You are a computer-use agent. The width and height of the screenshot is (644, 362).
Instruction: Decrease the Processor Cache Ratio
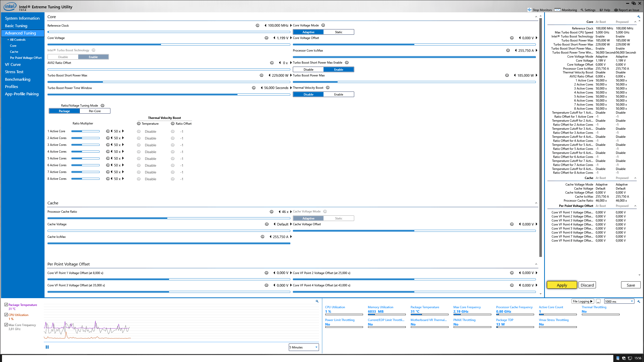(x=279, y=212)
